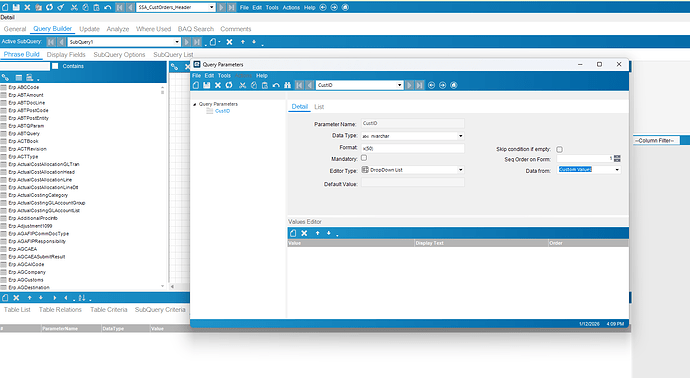Click the Delete subquery X icon beside the SubQuery1 box
690x378 pixels.
229,42
